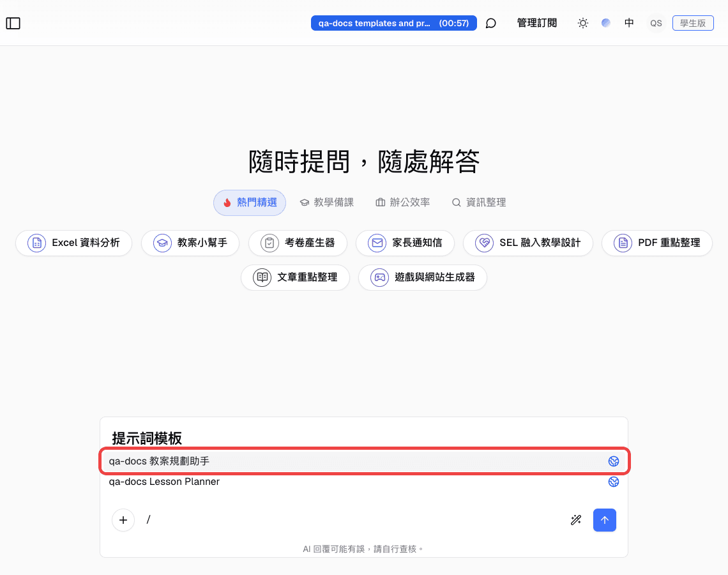The height and width of the screenshot is (575, 728).
Task: Click the envelope icon on 家長通知信
Action: [x=377, y=243]
